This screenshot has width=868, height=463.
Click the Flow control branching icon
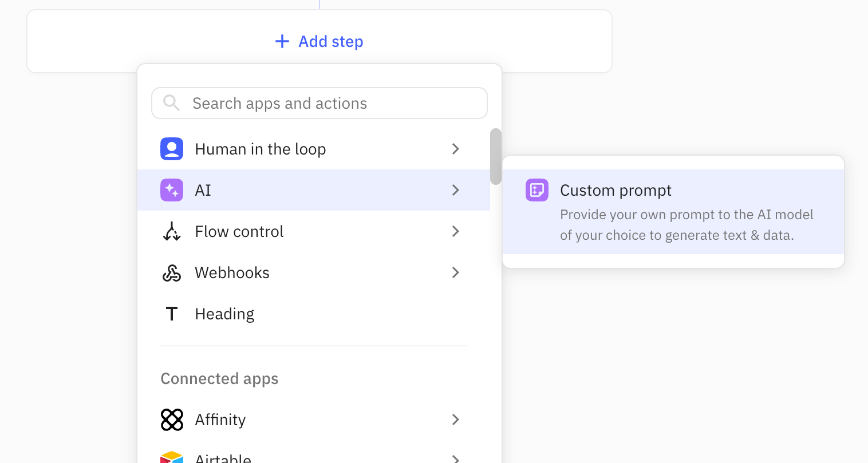point(172,231)
